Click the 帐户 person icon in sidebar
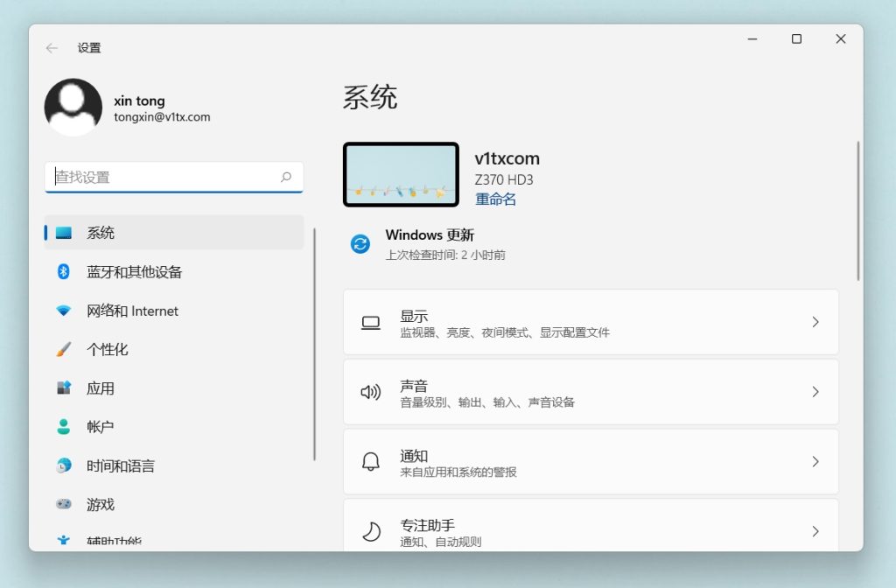 (63, 427)
